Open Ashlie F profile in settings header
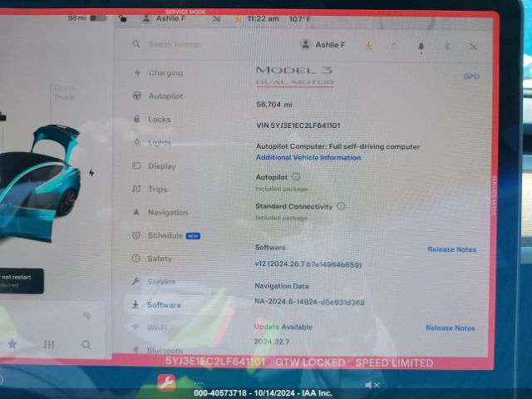This screenshot has width=532, height=399. coord(323,44)
